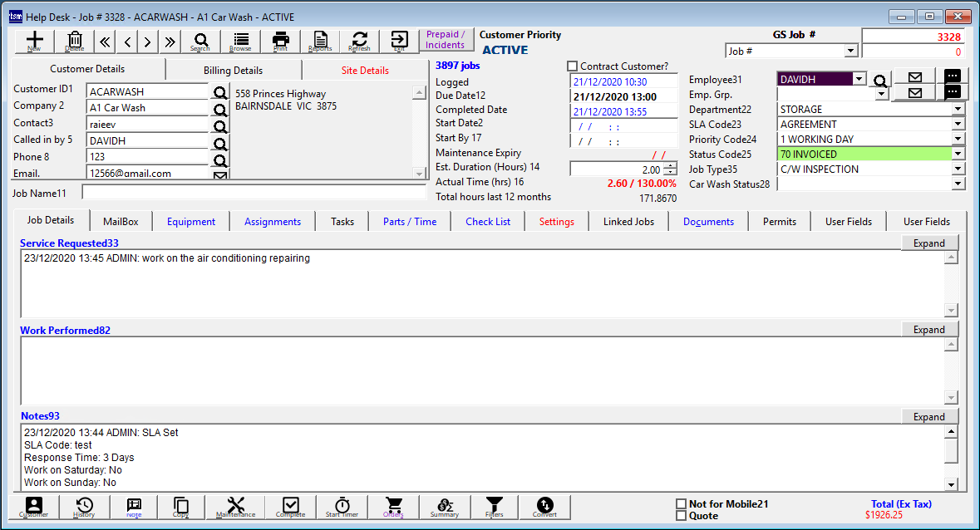
Task: Click the Start Timer stopwatch icon
Action: 342,507
